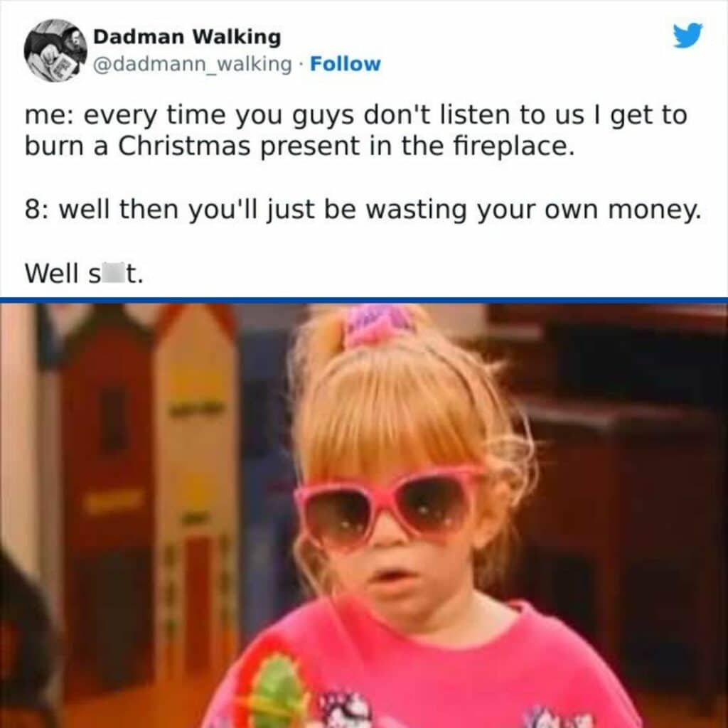Click the Dadman Walking display name

coord(187,37)
